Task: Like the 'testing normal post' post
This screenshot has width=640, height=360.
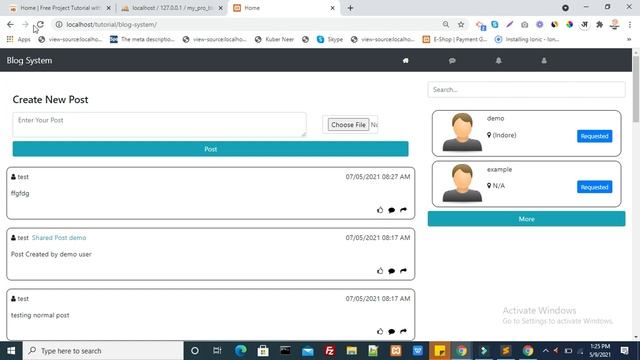Action: pos(380,331)
